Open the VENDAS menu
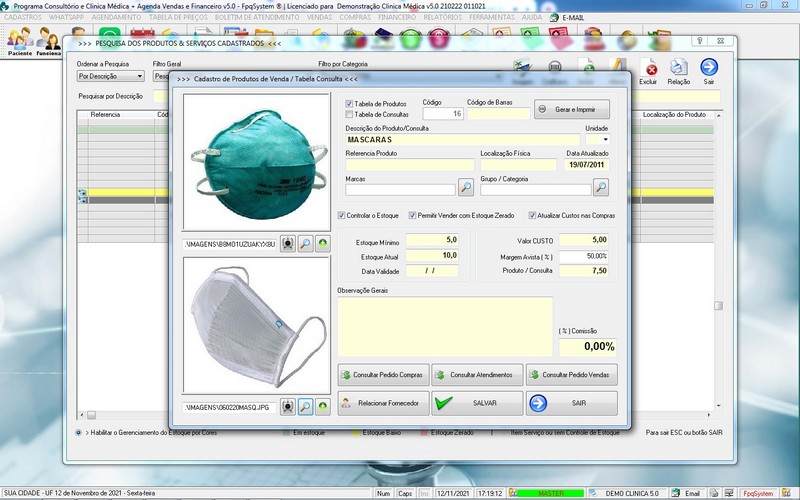Viewport: 800px width, 500px height. coord(319,17)
